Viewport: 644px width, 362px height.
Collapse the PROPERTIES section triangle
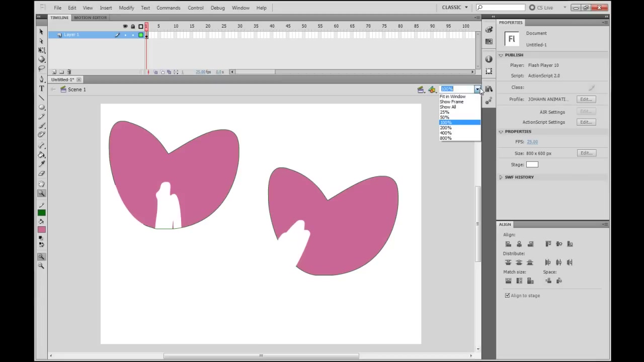[501, 131]
